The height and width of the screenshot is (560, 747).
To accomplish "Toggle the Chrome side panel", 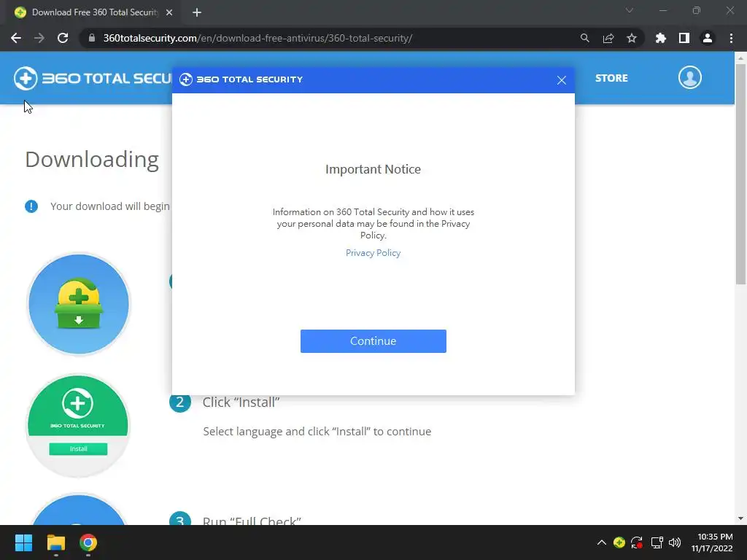I will tap(684, 38).
